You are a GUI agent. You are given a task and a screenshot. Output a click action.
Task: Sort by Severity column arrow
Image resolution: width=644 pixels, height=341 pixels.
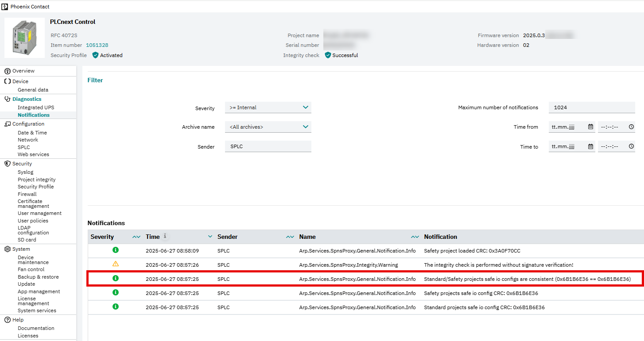[136, 237]
